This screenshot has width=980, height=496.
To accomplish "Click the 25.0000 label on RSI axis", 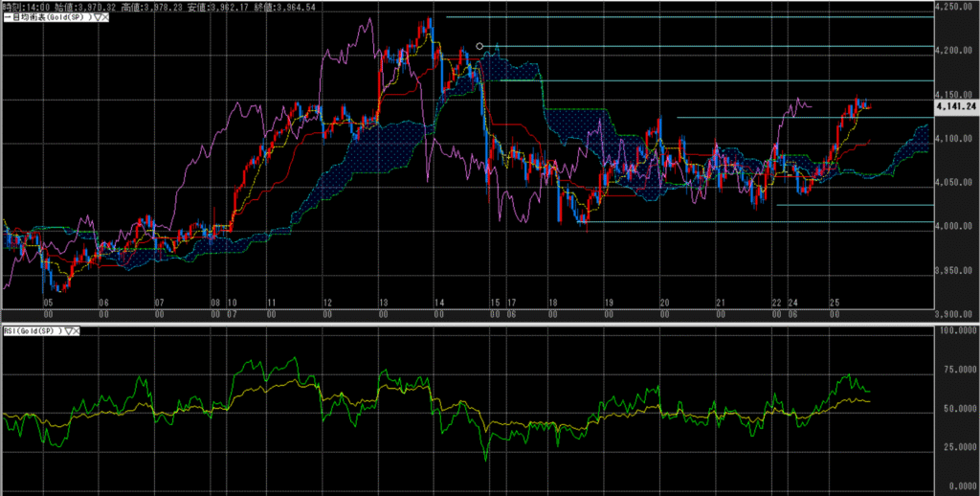I will tap(956, 446).
